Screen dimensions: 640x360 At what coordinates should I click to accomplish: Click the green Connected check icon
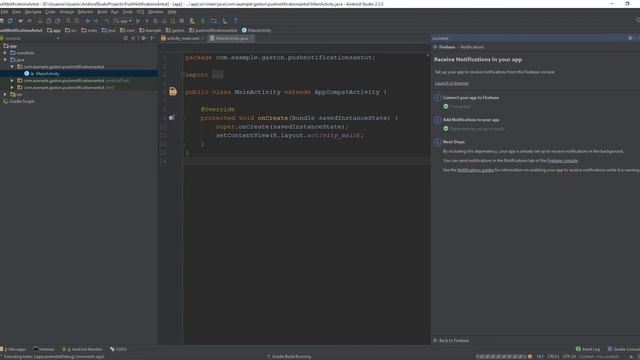click(446, 107)
